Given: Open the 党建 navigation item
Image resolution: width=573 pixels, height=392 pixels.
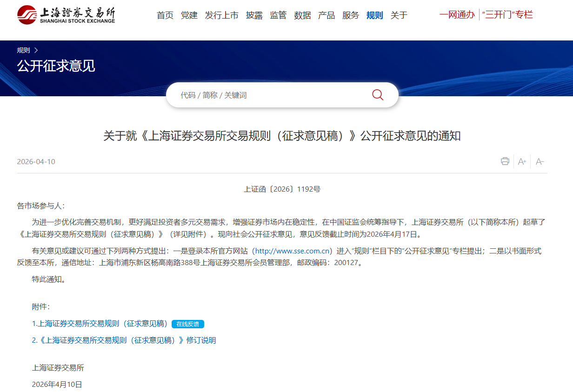Looking at the screenshot, I should (x=189, y=15).
